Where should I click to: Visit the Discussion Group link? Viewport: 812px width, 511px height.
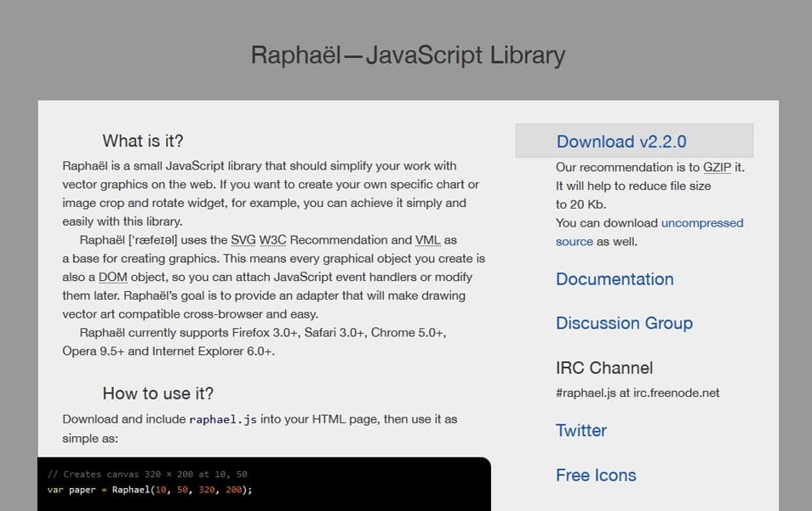(624, 324)
